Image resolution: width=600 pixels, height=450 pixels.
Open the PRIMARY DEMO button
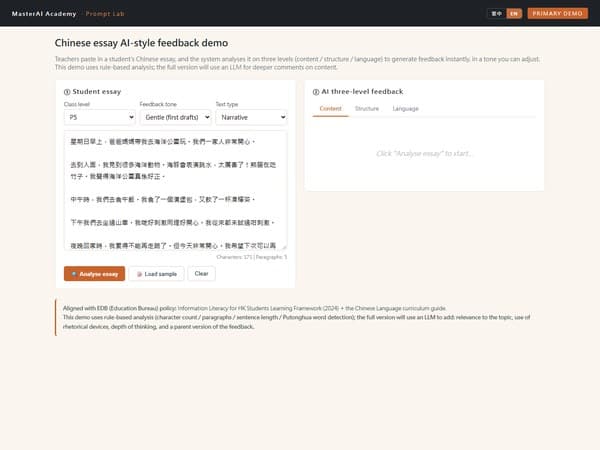click(x=558, y=13)
